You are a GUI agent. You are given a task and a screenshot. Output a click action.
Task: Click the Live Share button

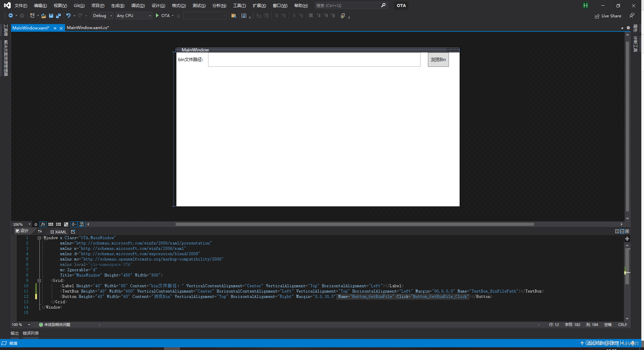[x=608, y=16]
